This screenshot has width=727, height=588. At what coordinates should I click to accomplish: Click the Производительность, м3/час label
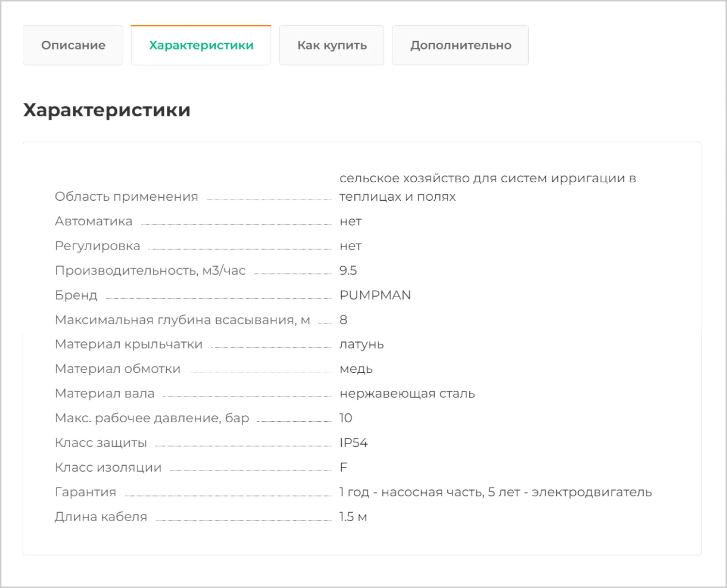click(x=150, y=270)
